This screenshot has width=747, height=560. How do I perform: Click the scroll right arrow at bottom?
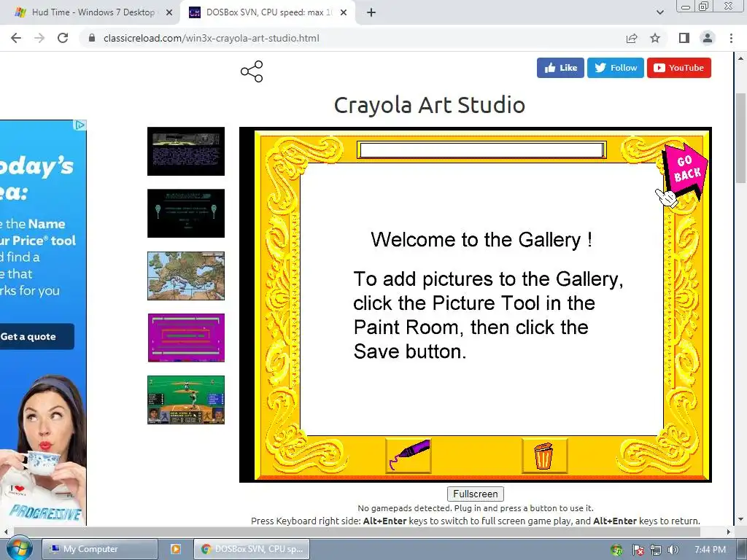729,532
